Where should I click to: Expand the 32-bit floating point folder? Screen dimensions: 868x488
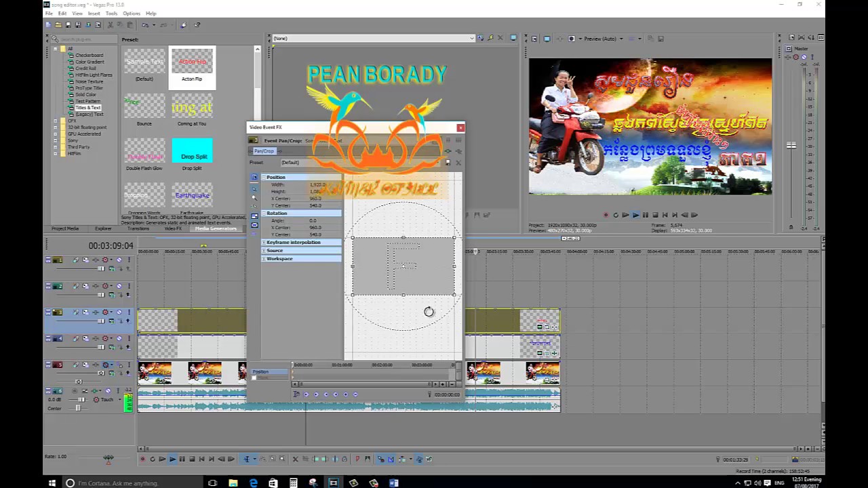[x=56, y=127]
